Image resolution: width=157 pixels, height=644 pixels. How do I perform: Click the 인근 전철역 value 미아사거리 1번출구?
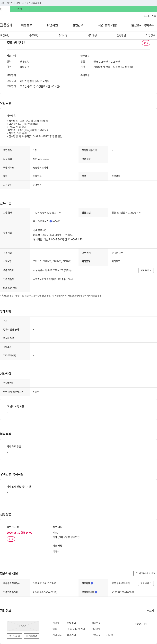[x=53, y=279]
